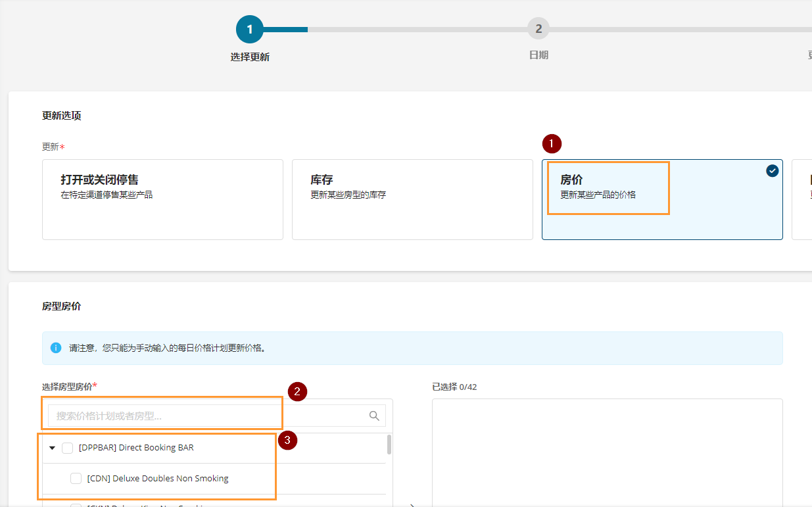812x507 pixels.
Task: Select the 库存 update option
Action: [x=412, y=199]
